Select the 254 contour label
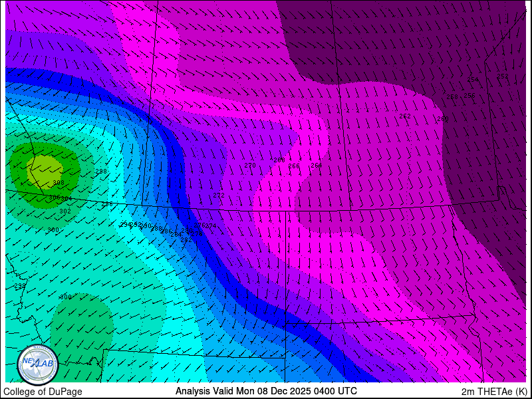The width and height of the screenshot is (532, 399). pos(473,80)
